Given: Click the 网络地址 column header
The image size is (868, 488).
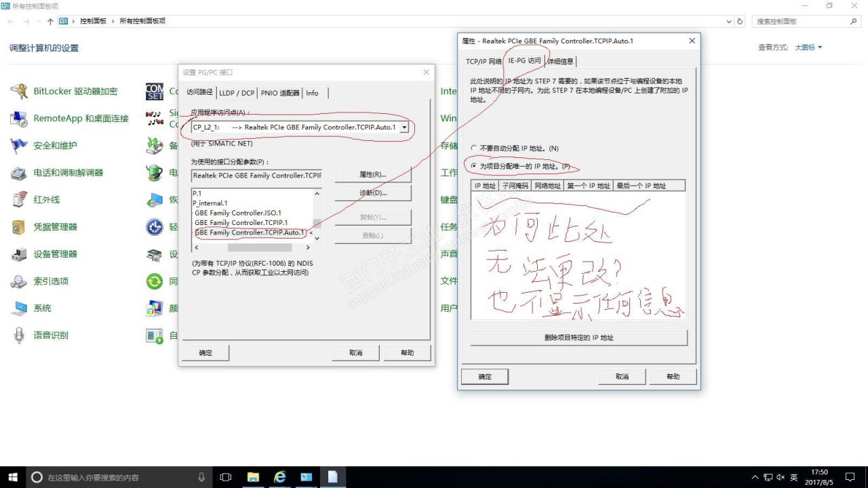Looking at the screenshot, I should (548, 185).
